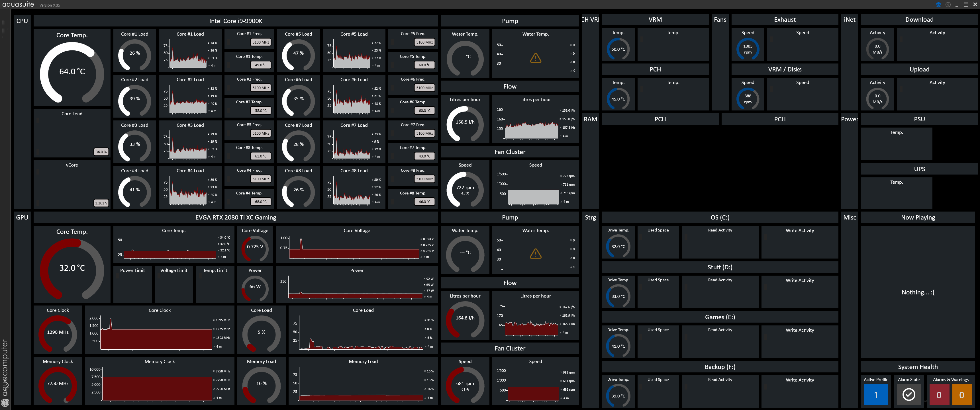Screen dimensions: 980x410
Task: Click the Core #1 Freq. 5100 MHz value
Action: pyautogui.click(x=261, y=42)
